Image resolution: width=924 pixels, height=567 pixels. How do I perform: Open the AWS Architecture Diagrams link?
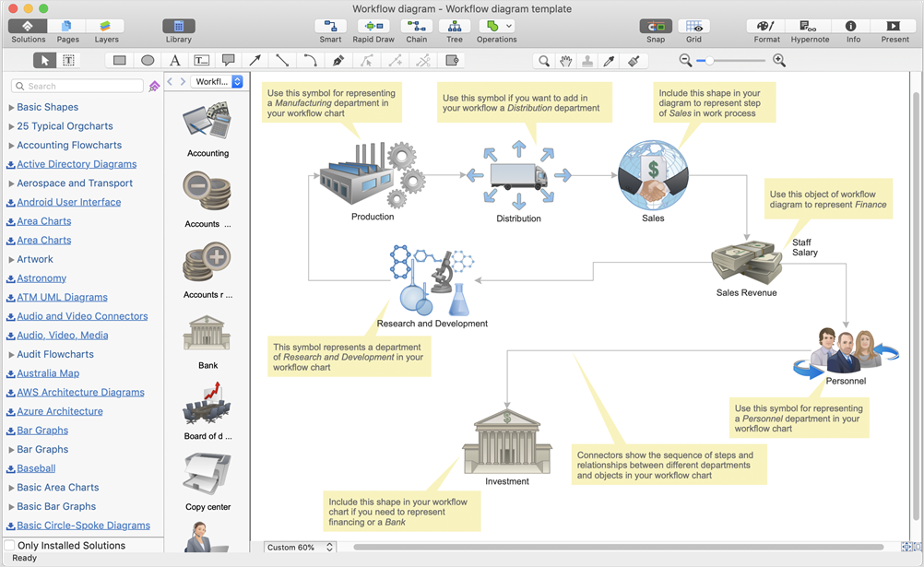click(80, 393)
